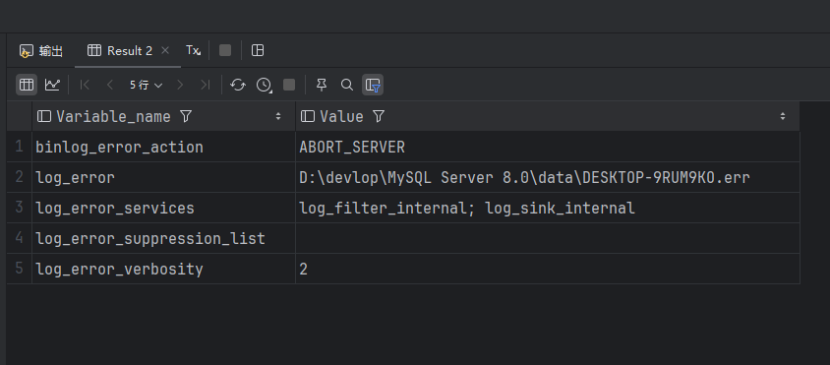Select the DESKTOP-9RUM9KO.err path cell

[547, 177]
